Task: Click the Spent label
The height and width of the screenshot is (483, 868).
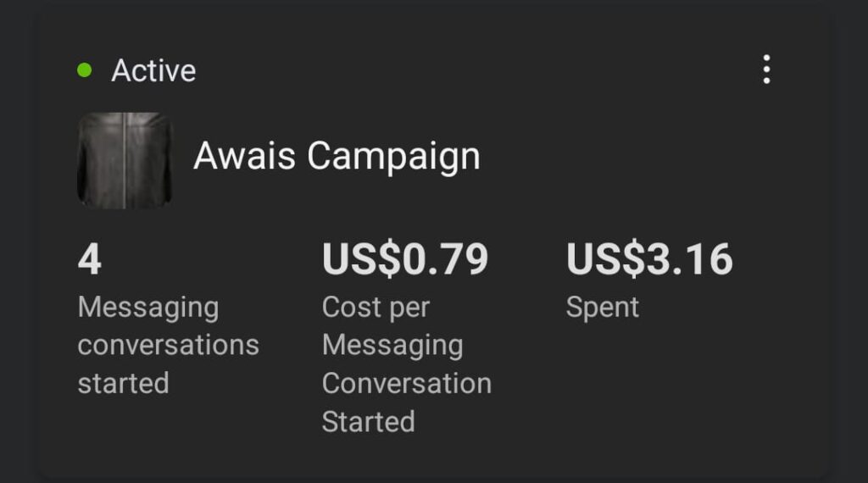Action: pos(603,308)
